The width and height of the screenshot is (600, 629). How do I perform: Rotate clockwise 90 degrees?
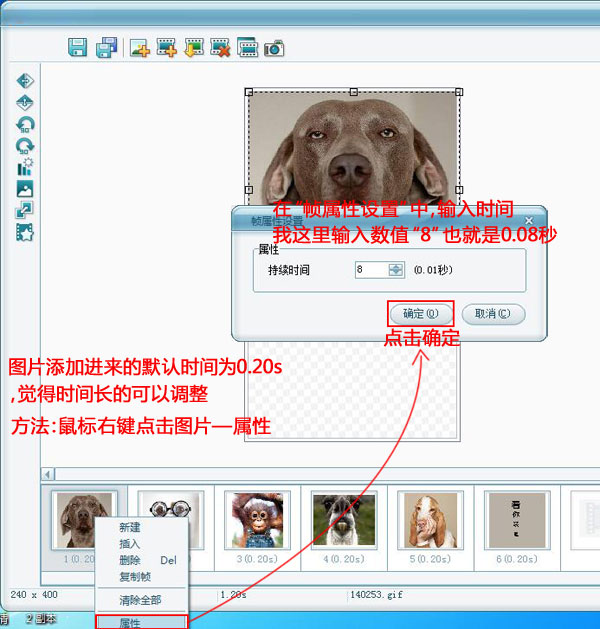[25, 146]
